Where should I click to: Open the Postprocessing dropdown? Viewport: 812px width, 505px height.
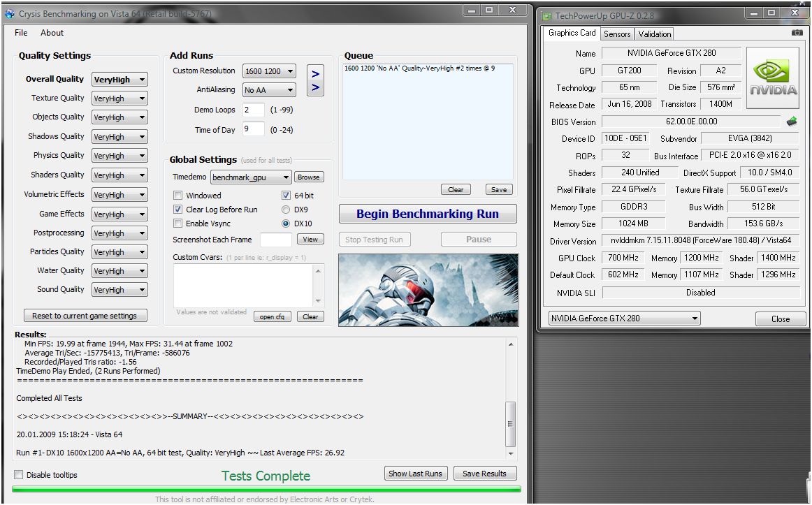coord(119,233)
